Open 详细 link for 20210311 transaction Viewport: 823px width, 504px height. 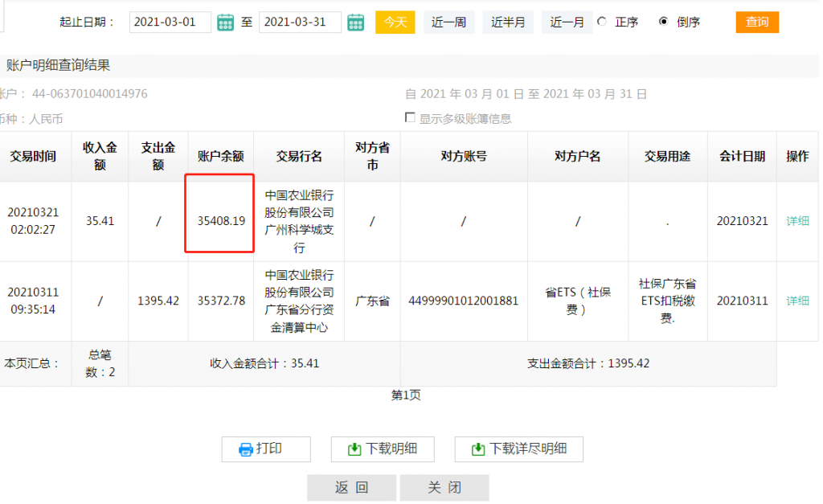[797, 301]
